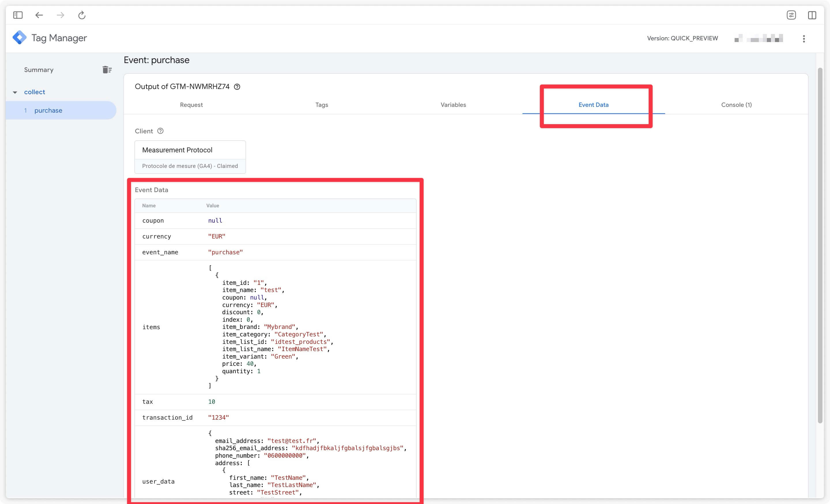Click the event_name row name
The height and width of the screenshot is (504, 830).
tap(160, 252)
